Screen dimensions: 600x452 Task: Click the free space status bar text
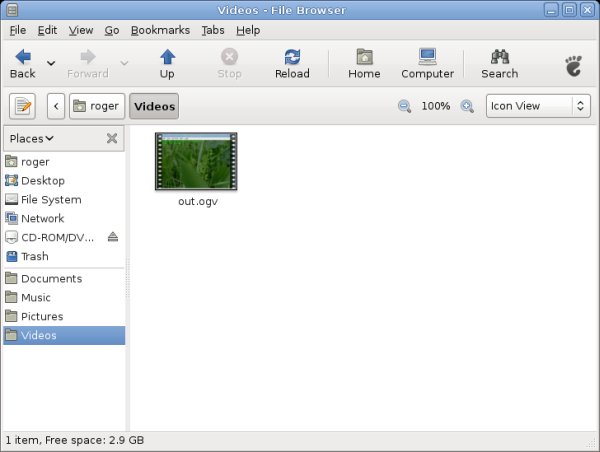75,441
